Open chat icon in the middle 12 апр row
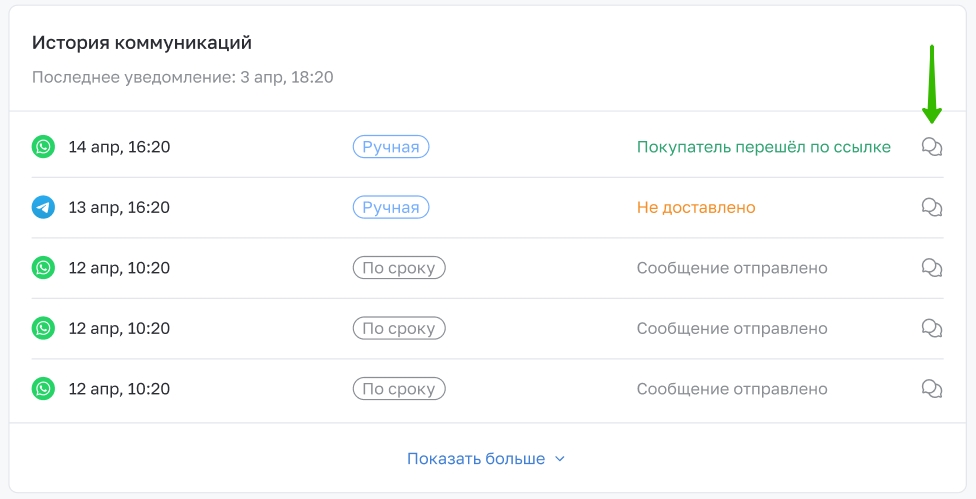This screenshot has height=499, width=976. tap(932, 328)
